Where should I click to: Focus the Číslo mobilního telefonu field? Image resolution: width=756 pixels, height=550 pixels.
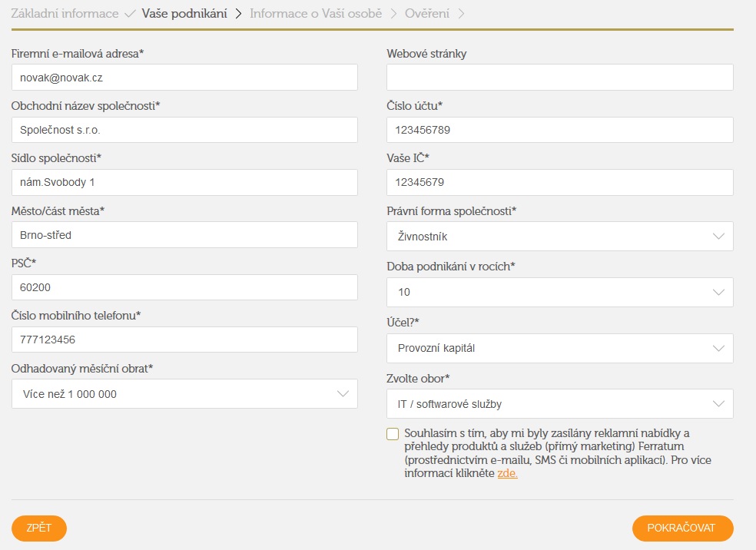pos(184,340)
